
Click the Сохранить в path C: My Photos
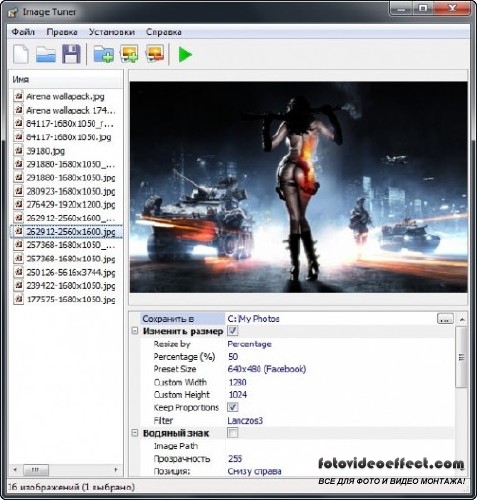click(253, 319)
